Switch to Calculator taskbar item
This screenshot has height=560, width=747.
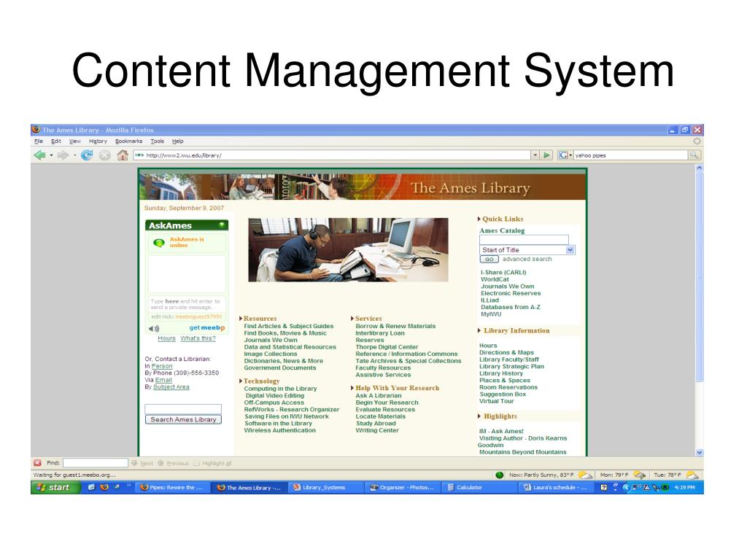click(x=479, y=488)
